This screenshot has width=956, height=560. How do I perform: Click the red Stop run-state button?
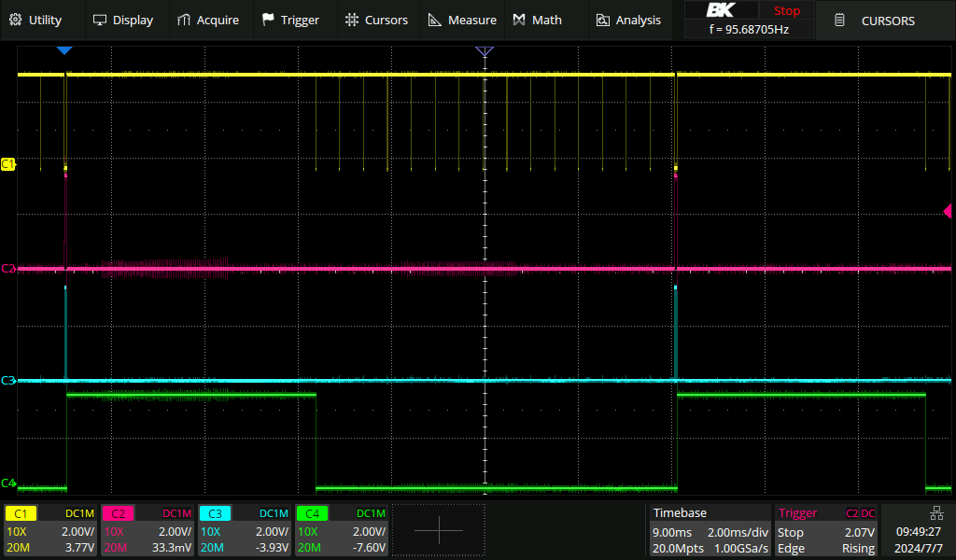point(786,10)
